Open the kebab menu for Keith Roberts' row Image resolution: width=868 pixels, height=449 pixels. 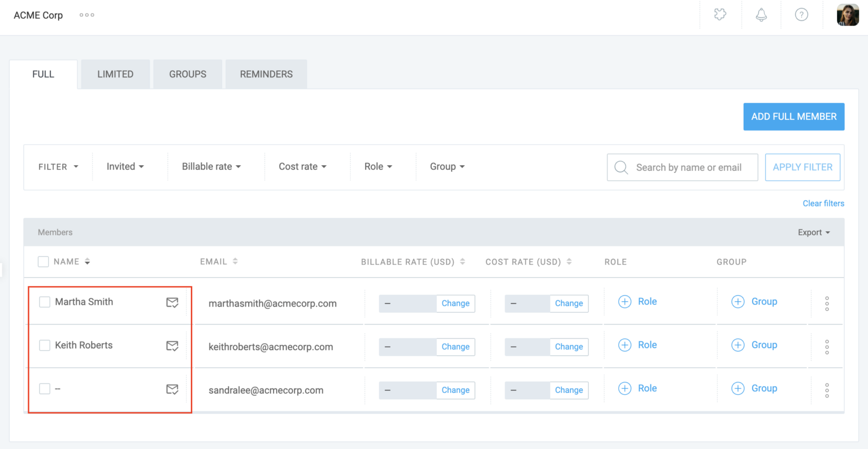pyautogui.click(x=827, y=347)
